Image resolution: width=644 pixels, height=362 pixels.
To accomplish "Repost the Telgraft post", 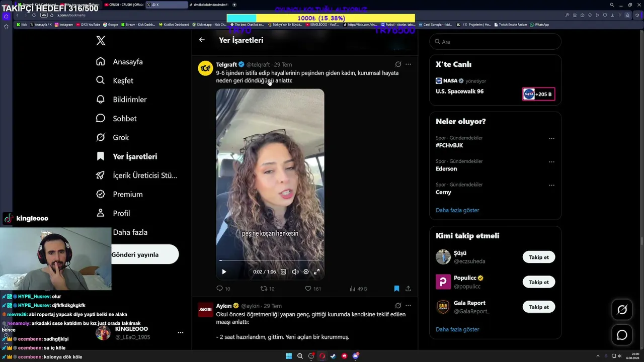I will (267, 289).
